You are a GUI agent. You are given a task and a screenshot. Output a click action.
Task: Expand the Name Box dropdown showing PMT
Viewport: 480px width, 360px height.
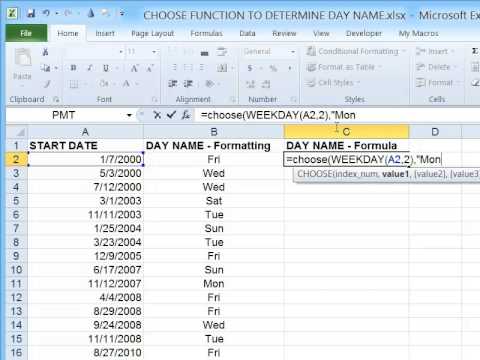(129, 115)
